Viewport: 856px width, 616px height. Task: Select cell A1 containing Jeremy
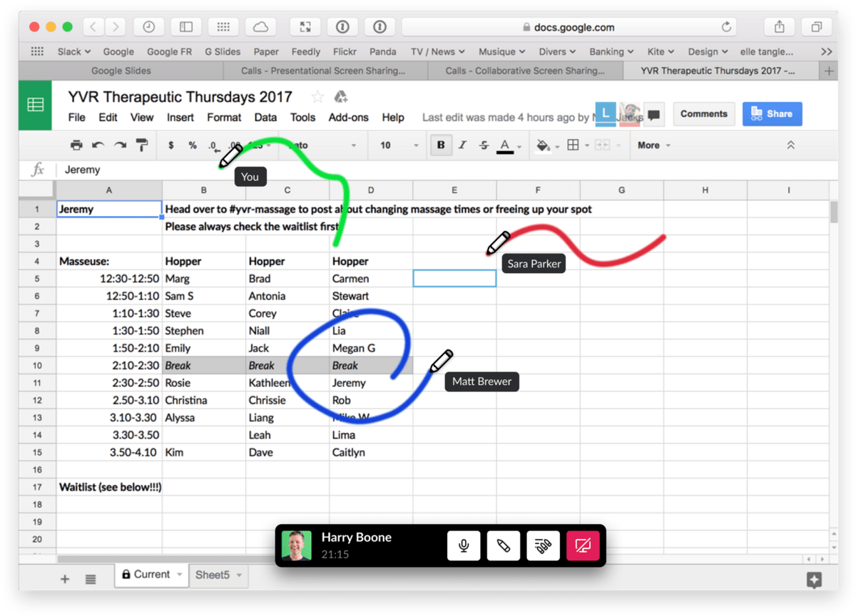(109, 209)
